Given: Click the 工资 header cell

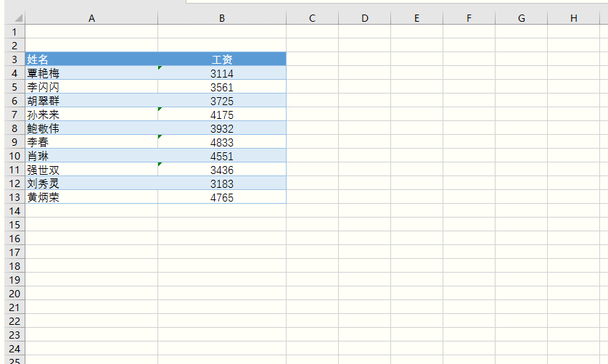Looking at the screenshot, I should (x=222, y=59).
